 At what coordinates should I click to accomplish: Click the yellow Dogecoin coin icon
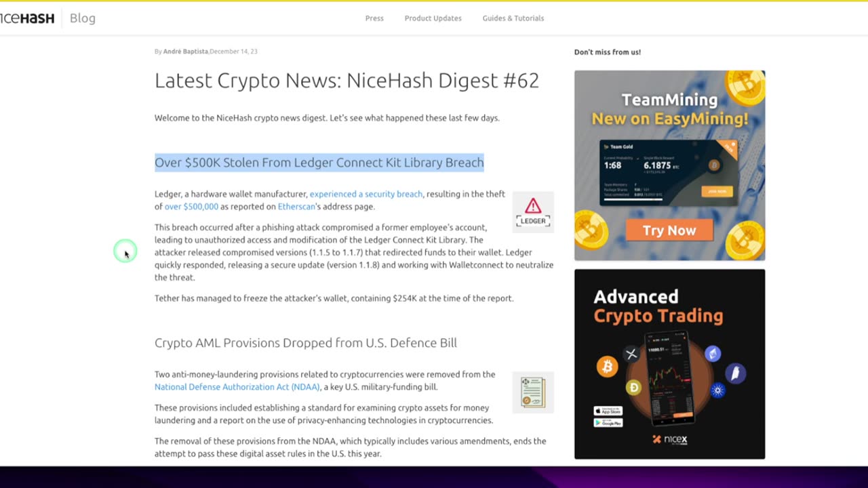coord(634,388)
